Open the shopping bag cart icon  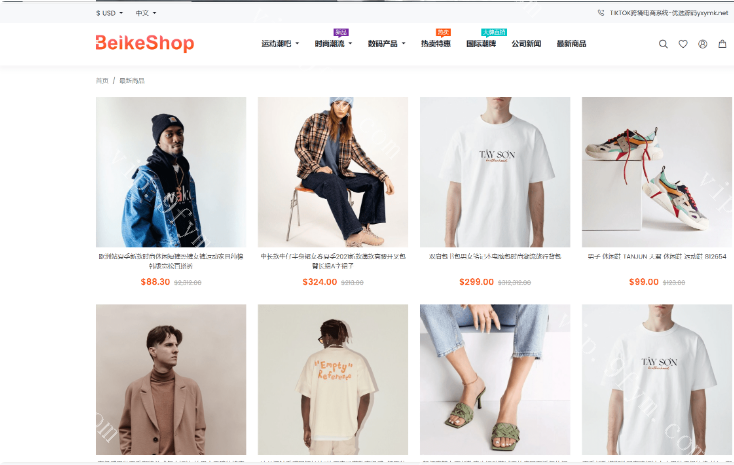(x=722, y=44)
